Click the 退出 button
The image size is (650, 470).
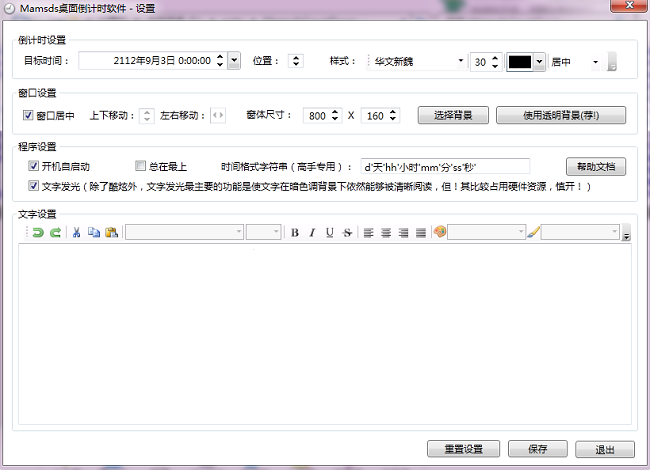[x=605, y=449]
